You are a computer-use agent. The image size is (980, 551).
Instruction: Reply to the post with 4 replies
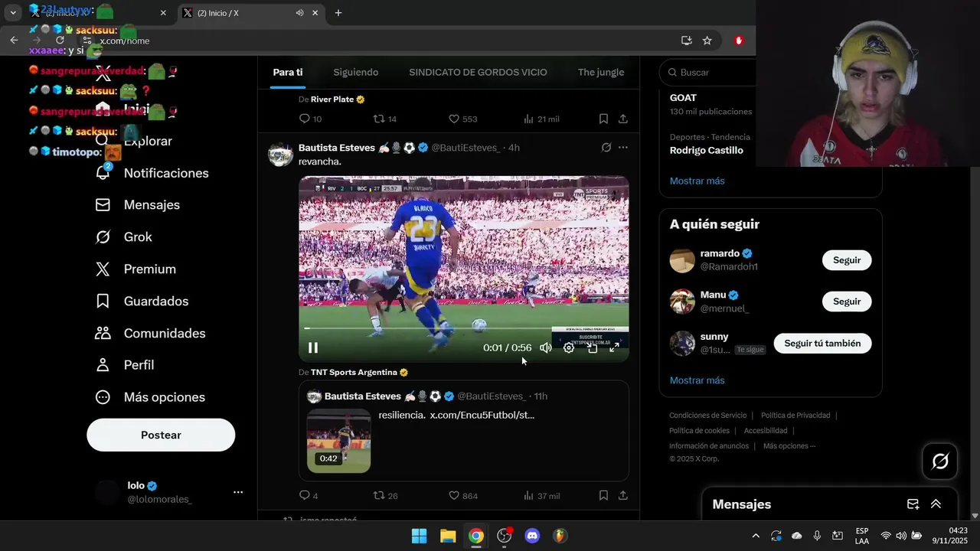point(309,495)
